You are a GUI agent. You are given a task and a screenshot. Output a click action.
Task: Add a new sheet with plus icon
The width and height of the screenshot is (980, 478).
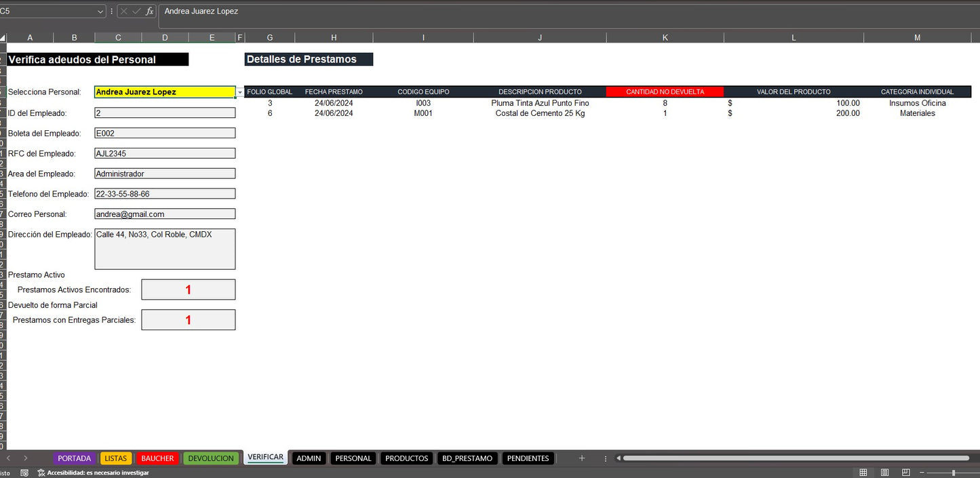tap(581, 458)
